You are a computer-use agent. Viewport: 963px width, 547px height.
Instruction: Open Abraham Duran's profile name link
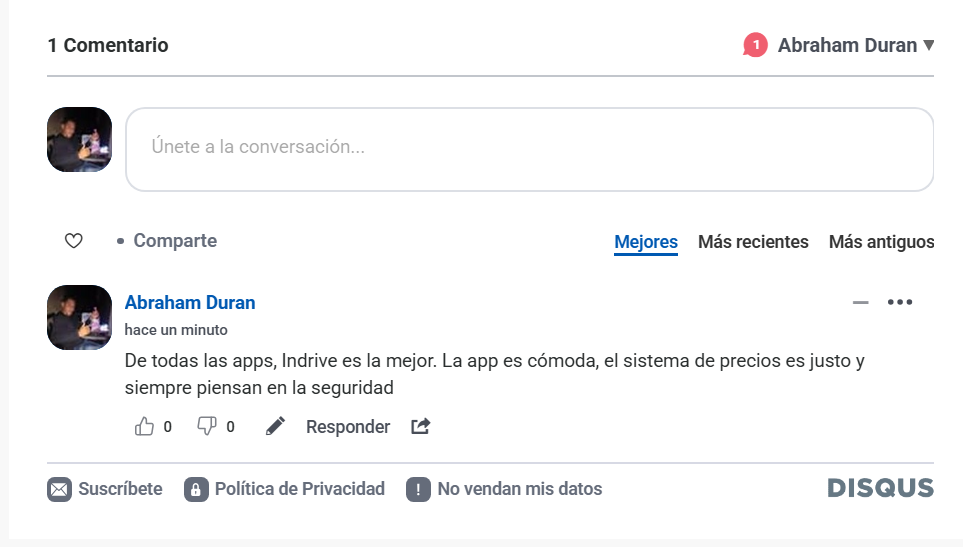coord(190,303)
